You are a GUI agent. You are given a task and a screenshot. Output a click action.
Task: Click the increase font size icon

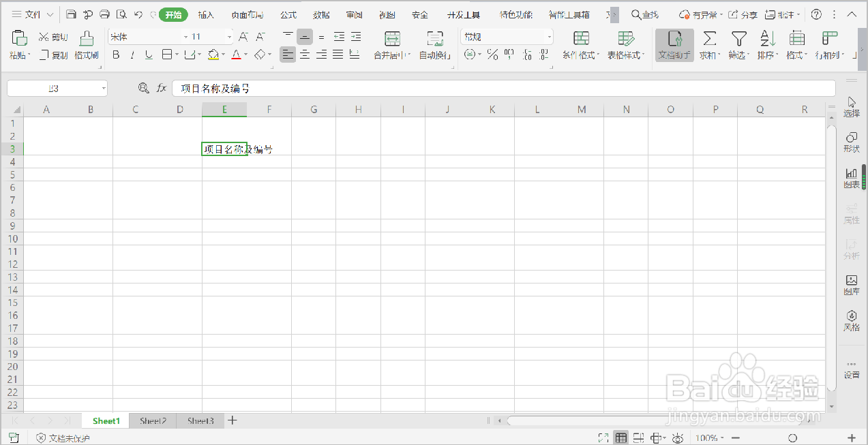point(243,37)
